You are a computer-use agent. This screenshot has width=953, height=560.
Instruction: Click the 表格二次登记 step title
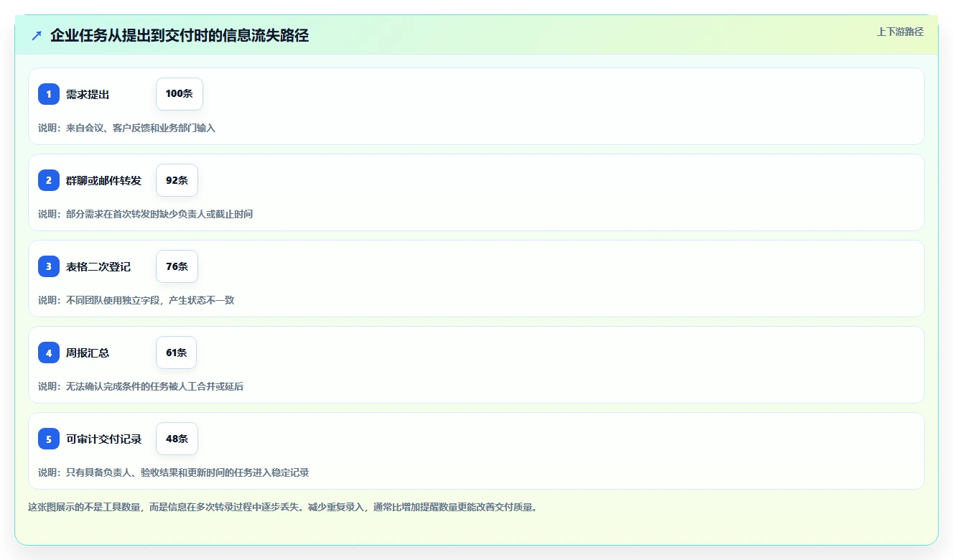click(98, 266)
